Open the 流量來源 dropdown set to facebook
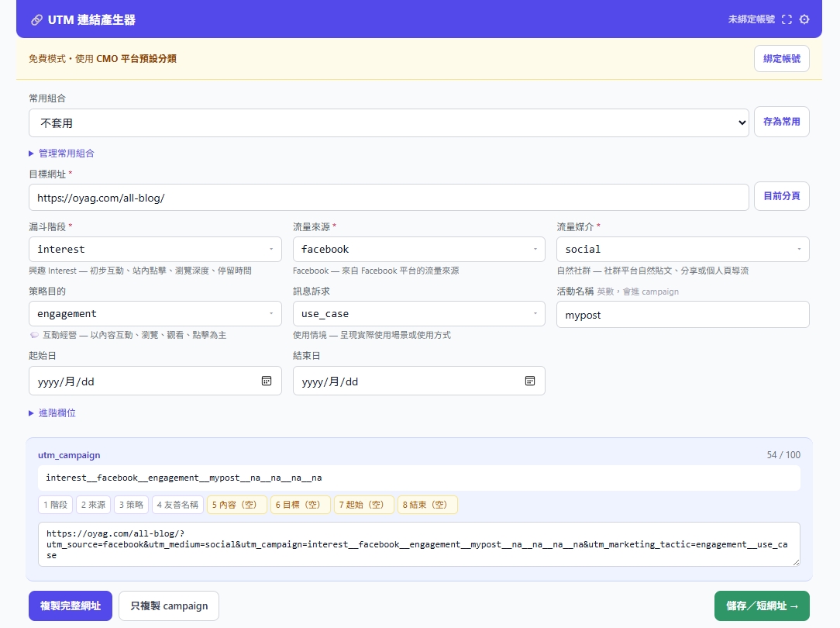 tap(419, 249)
